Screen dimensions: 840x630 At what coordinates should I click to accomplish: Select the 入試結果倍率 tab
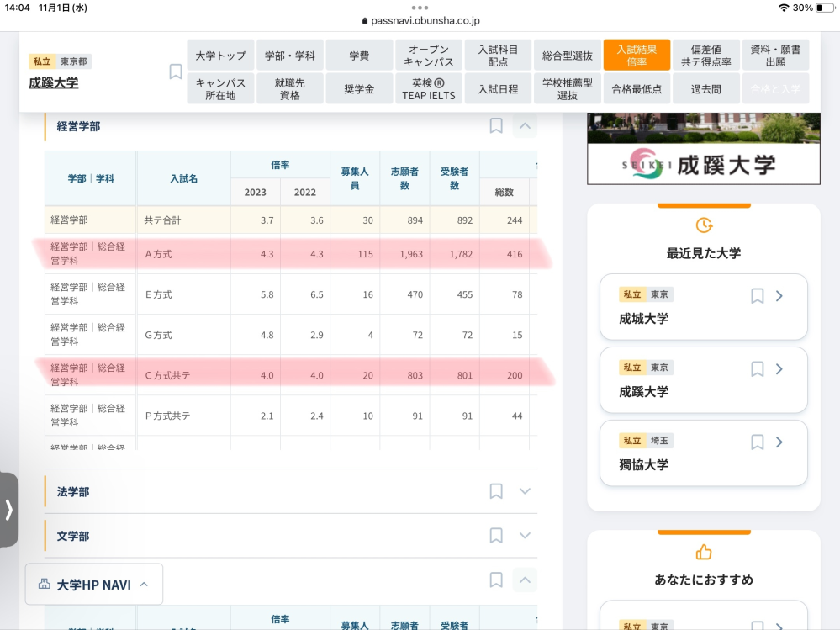click(x=637, y=56)
